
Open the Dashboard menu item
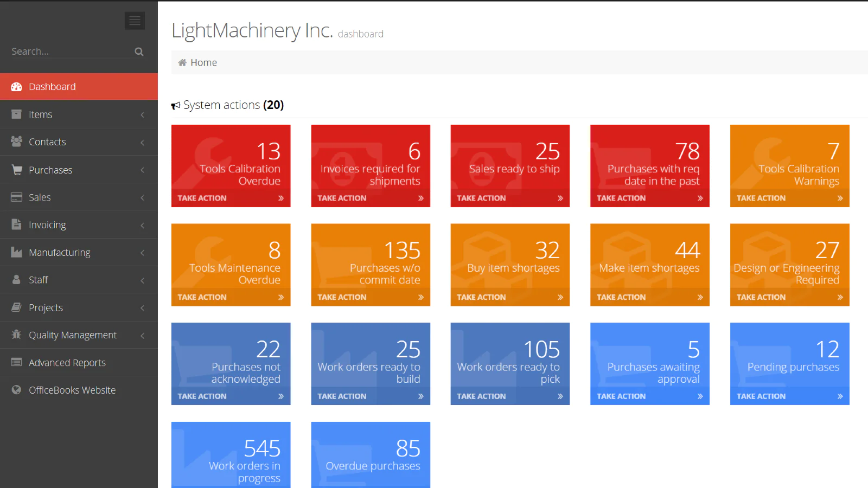pos(79,87)
